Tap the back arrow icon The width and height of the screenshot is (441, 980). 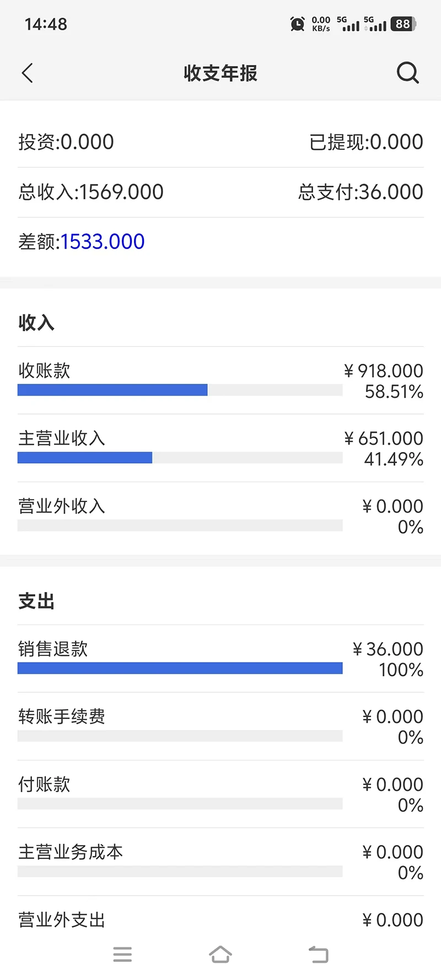[x=28, y=73]
